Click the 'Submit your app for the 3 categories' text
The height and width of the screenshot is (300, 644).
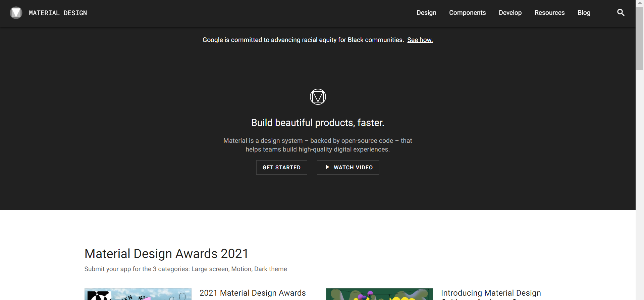click(x=185, y=269)
